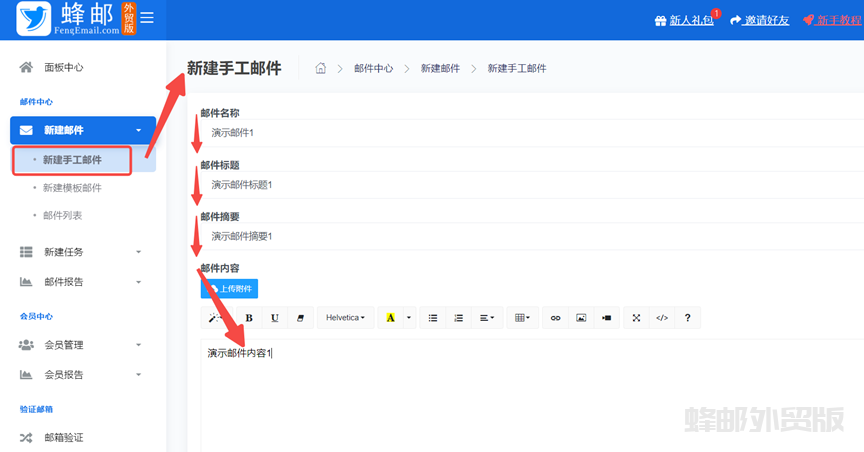864x452 pixels.
Task: Click the insert video icon
Action: click(606, 318)
